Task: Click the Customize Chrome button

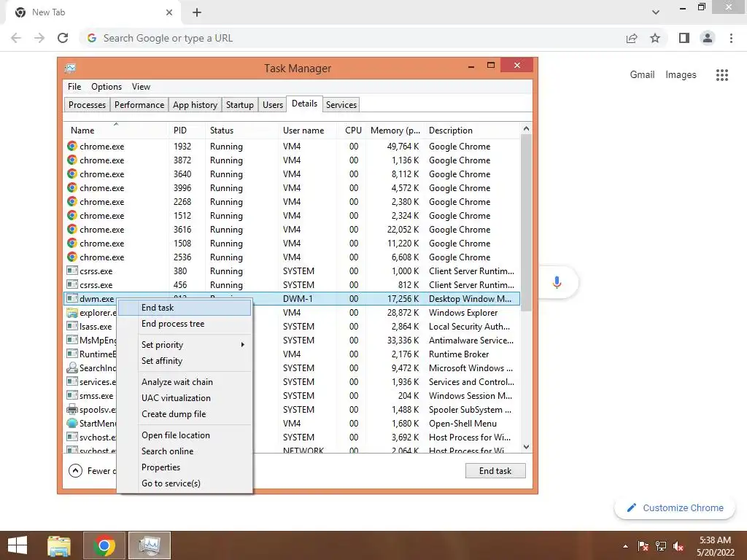Action: pyautogui.click(x=675, y=507)
